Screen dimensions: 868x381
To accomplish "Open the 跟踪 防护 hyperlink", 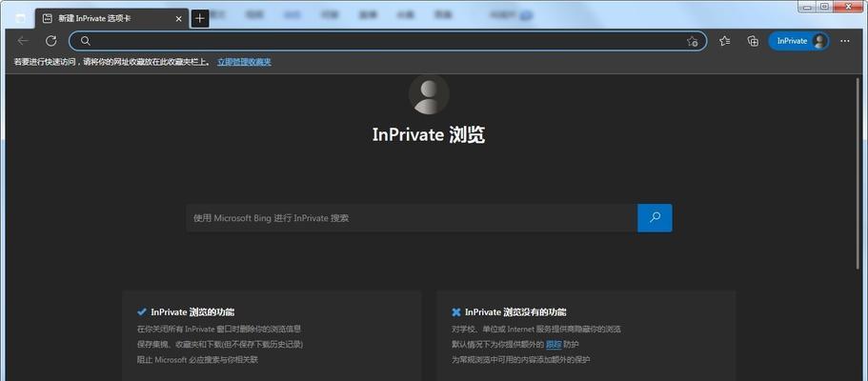I will 554,344.
